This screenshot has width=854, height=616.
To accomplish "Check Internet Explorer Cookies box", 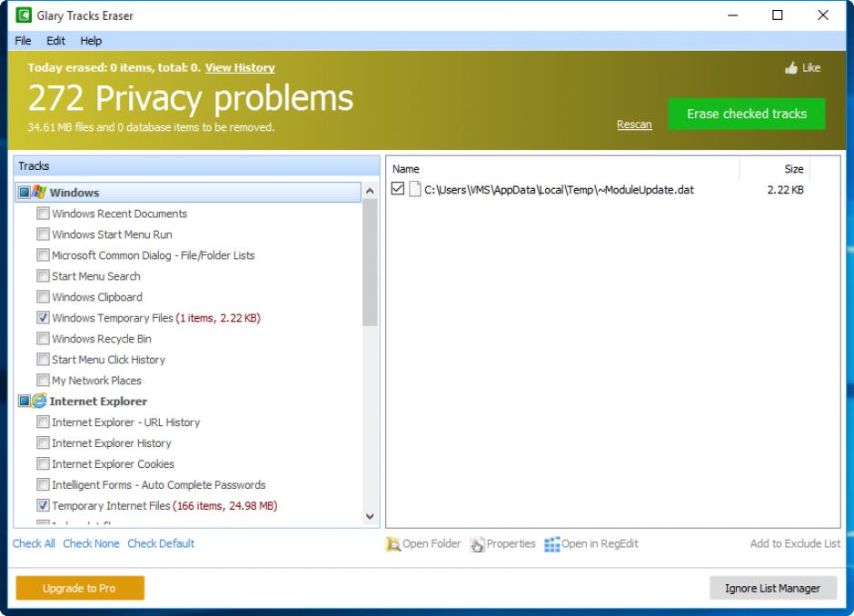I will coord(43,463).
